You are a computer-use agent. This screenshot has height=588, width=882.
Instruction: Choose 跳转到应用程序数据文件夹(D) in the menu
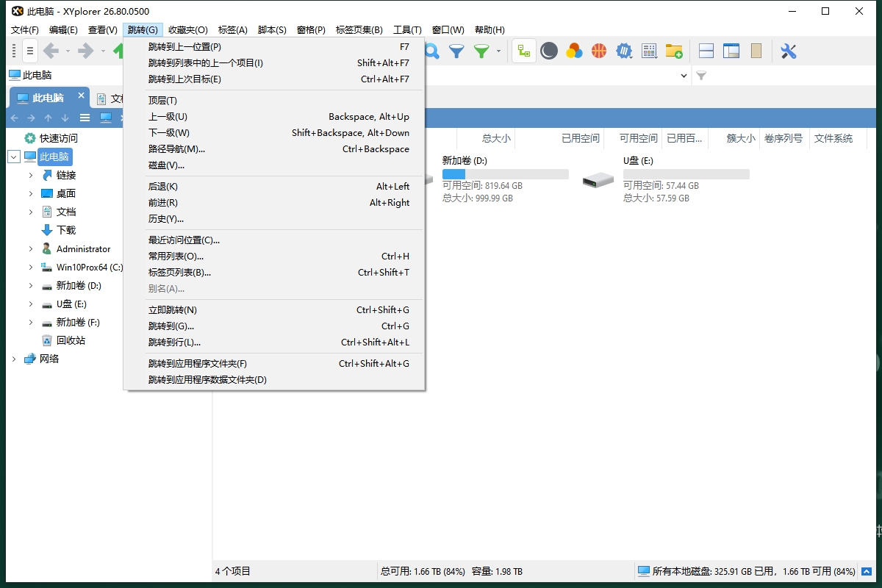pos(274,379)
